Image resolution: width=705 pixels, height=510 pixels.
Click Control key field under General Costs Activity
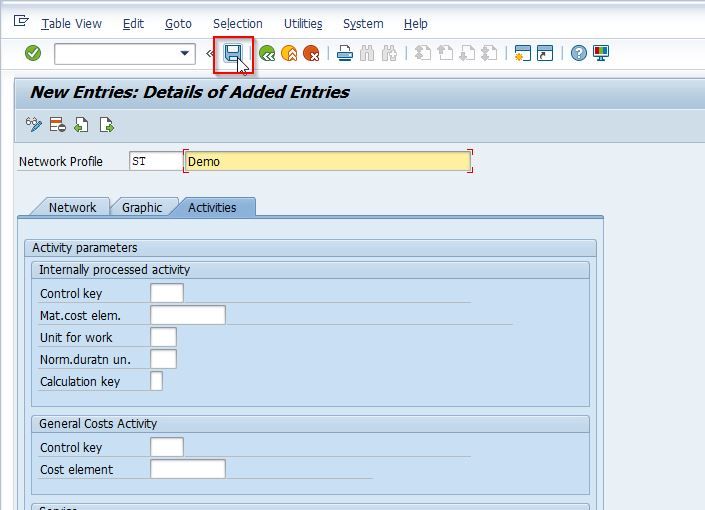(x=167, y=447)
